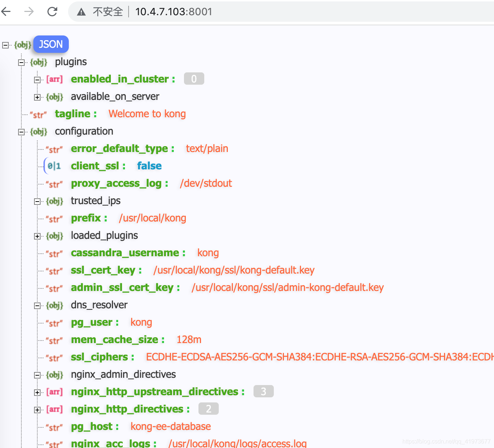Image resolution: width=494 pixels, height=448 pixels.
Task: Select the plugins node label
Action: (71, 62)
